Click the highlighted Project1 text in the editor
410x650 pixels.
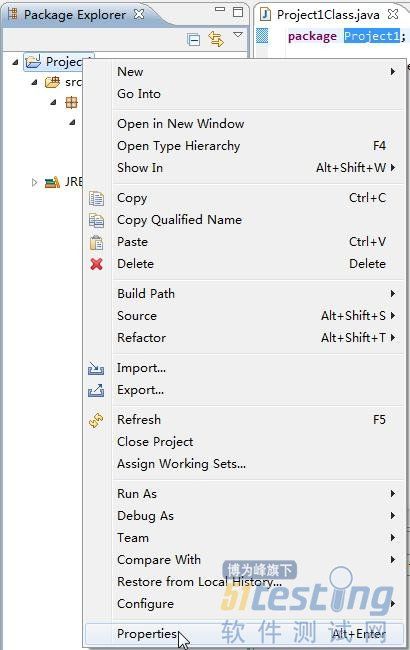click(371, 36)
